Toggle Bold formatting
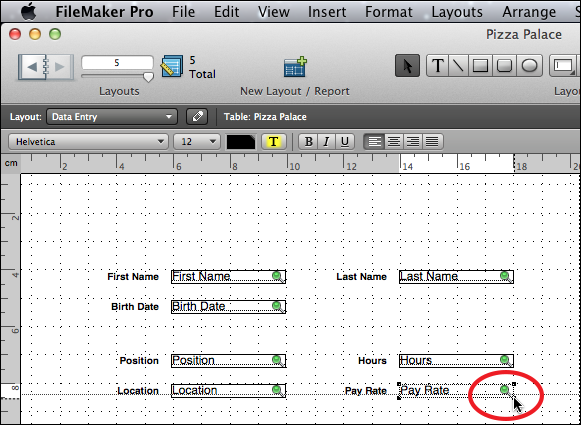Viewport: 581px width, 425px height. point(308,142)
